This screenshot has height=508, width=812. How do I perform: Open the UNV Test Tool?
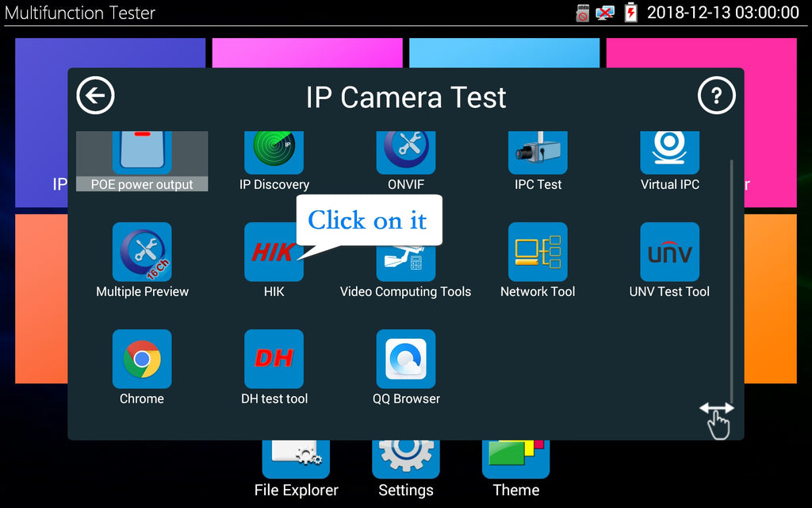[x=669, y=252]
